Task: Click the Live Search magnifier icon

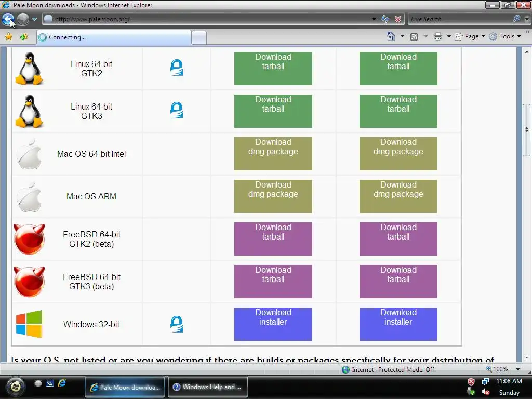Action: [516, 19]
